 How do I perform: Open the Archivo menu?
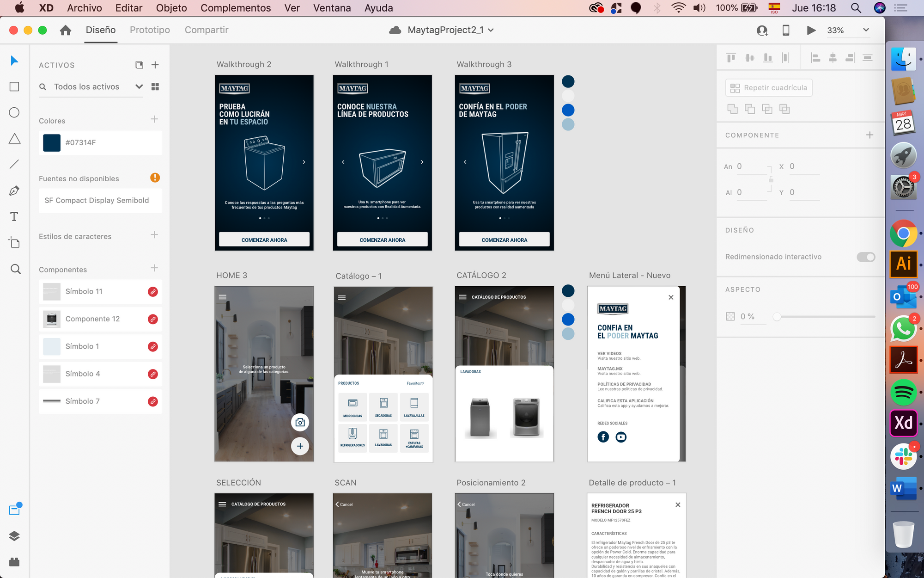85,8
